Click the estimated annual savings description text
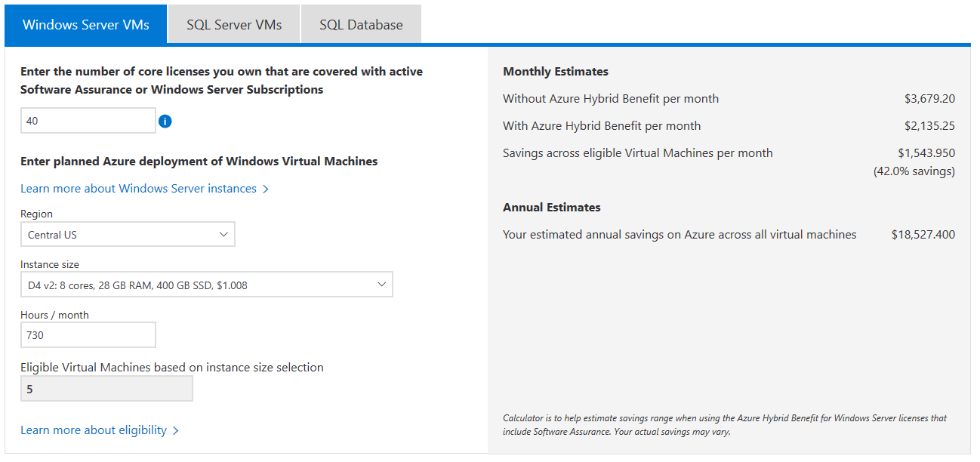The width and height of the screenshot is (980, 462). point(680,235)
